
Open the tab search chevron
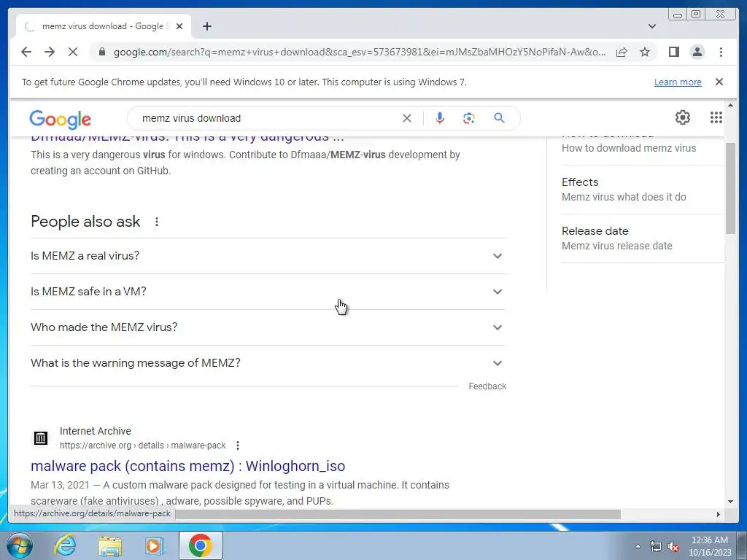(x=651, y=26)
